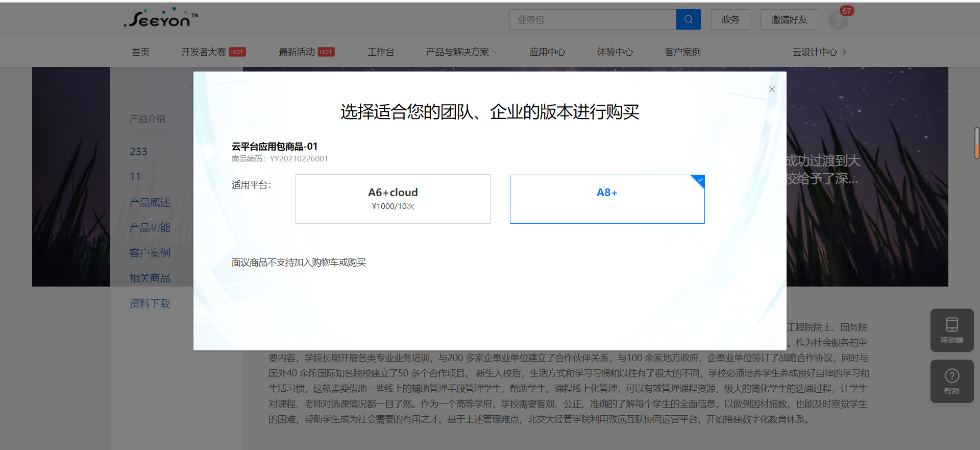Expand the 产品与解决方案 dropdown

pos(461,52)
